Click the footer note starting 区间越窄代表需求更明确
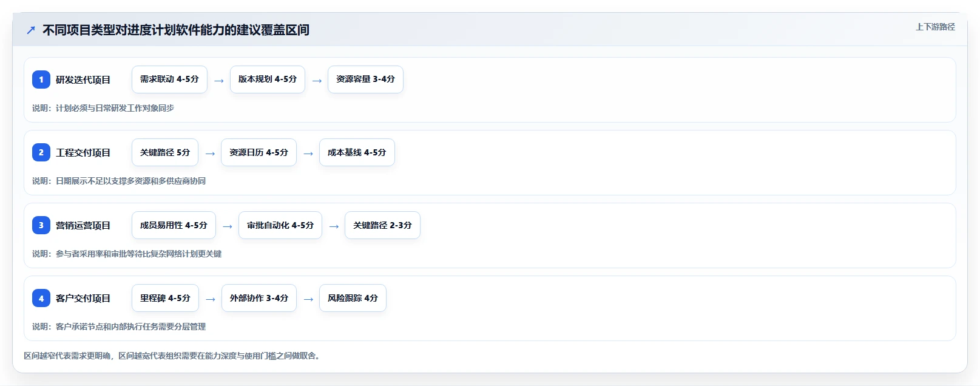Image resolution: width=980 pixels, height=386 pixels. point(172,356)
